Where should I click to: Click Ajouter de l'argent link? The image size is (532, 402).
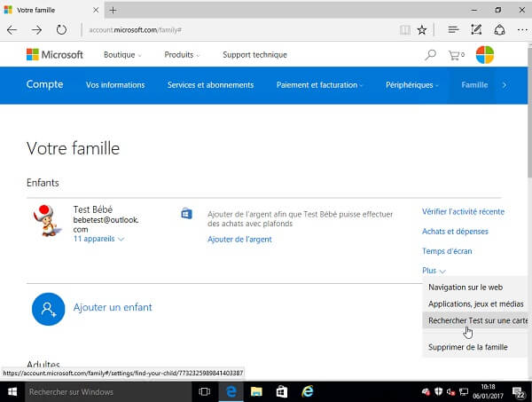[239, 240]
